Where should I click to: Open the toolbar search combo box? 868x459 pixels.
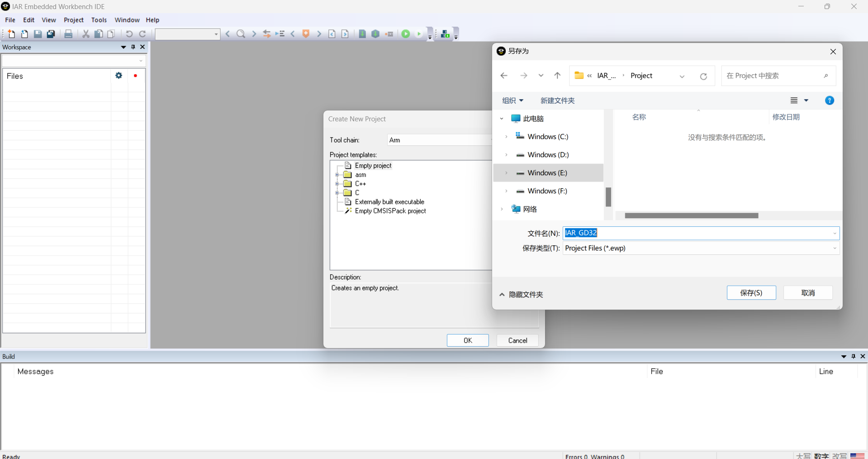(x=216, y=34)
